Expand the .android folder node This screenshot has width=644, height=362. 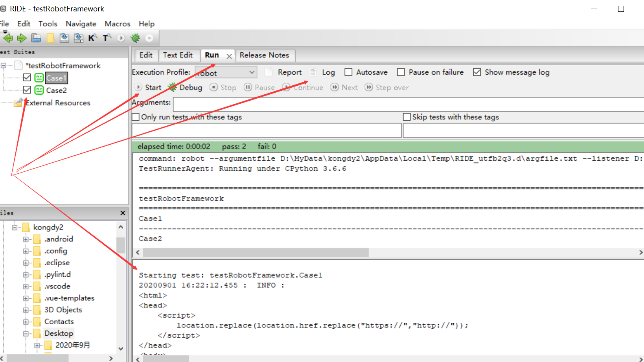click(x=26, y=239)
